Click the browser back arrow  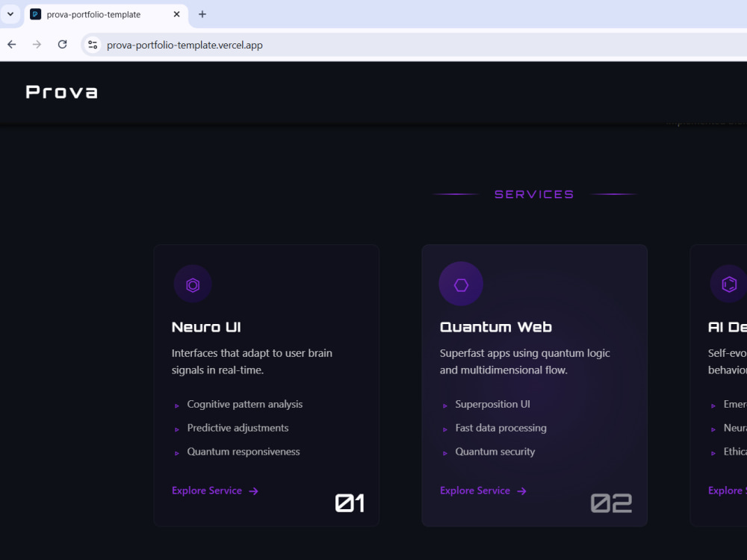pyautogui.click(x=12, y=45)
